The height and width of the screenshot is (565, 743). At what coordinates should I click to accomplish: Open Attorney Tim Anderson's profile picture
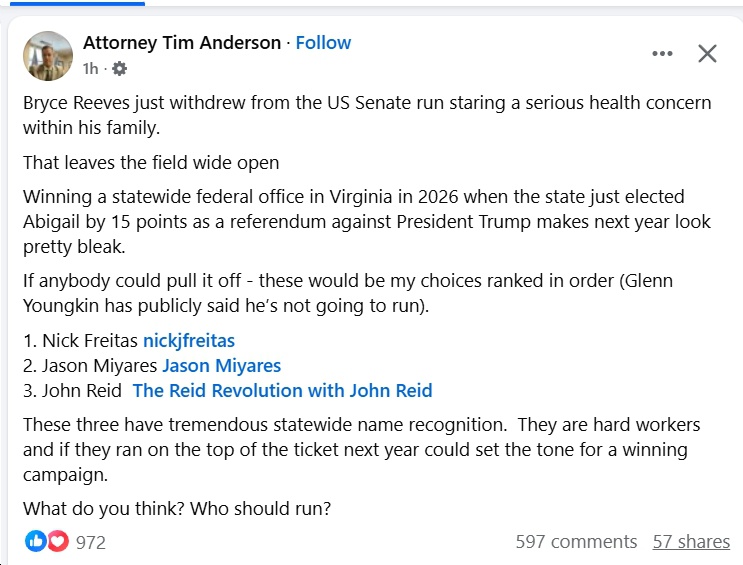click(x=48, y=55)
